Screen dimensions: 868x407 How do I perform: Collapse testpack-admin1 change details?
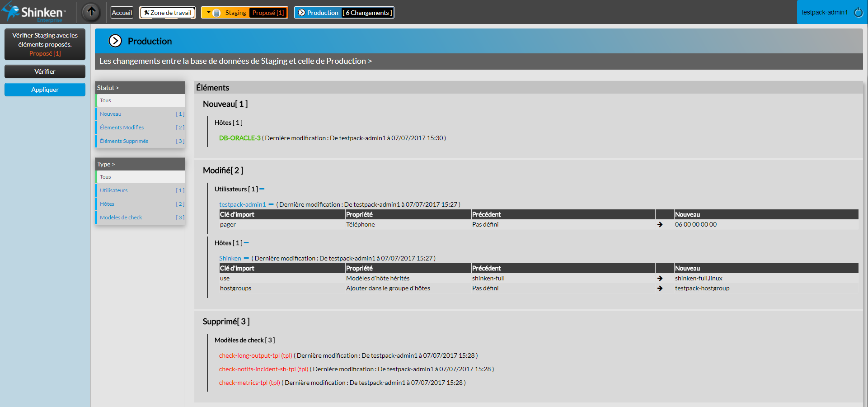click(x=271, y=204)
